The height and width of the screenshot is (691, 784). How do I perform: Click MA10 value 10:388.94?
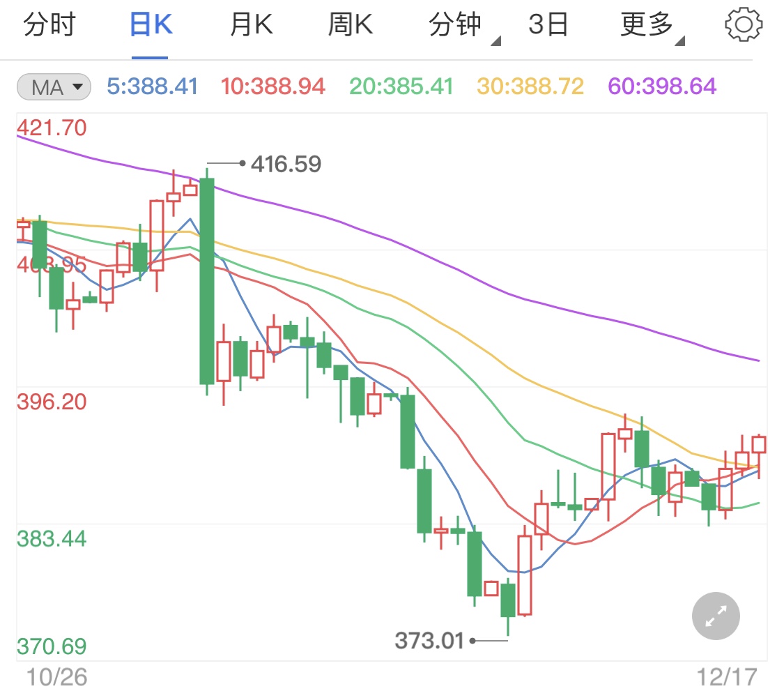[273, 86]
